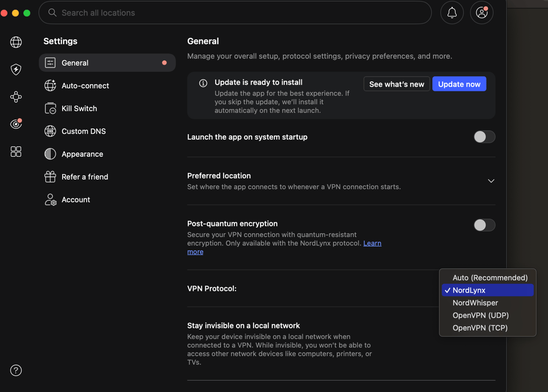Screen dimensions: 548x392
Task: Click the info icon in the update banner
Action: coord(203,83)
